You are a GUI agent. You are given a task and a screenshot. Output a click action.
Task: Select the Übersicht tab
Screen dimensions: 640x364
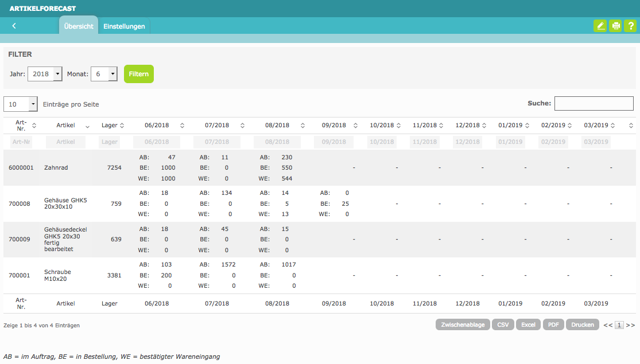pos(79,26)
